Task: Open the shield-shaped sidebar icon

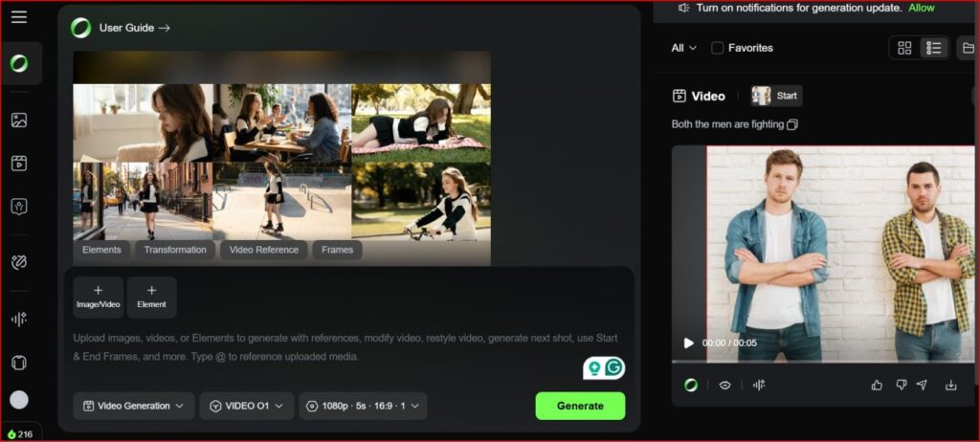Action: pyautogui.click(x=19, y=207)
